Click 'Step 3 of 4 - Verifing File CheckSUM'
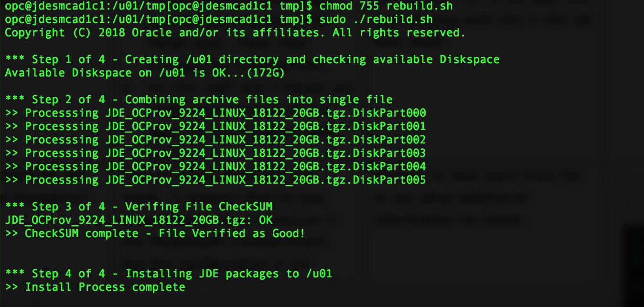Viewport: 644px width, 307px height. [139, 207]
